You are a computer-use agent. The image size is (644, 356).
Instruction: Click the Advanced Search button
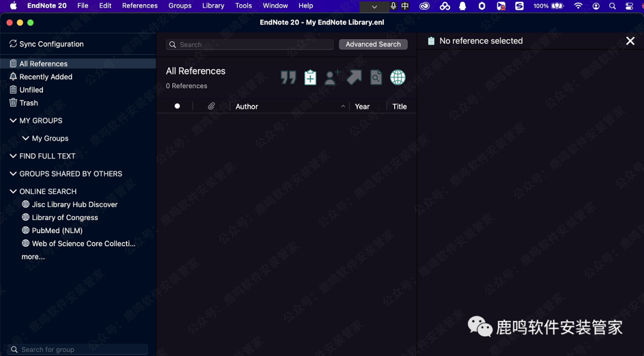(x=373, y=44)
